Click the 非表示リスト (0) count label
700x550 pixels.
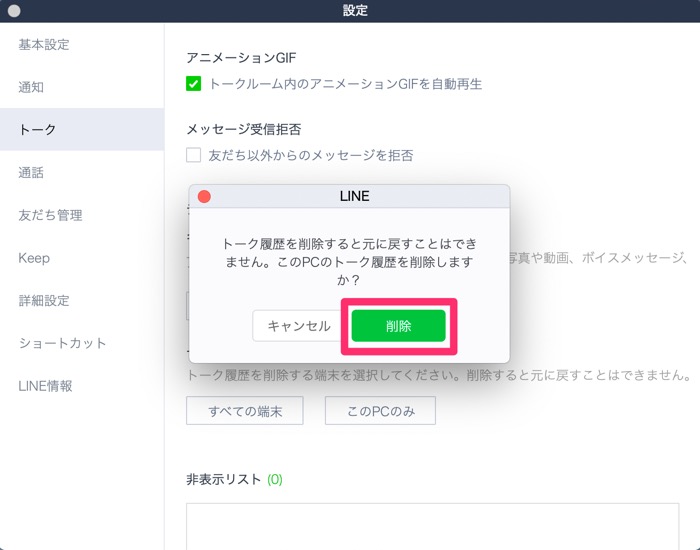[x=275, y=479]
